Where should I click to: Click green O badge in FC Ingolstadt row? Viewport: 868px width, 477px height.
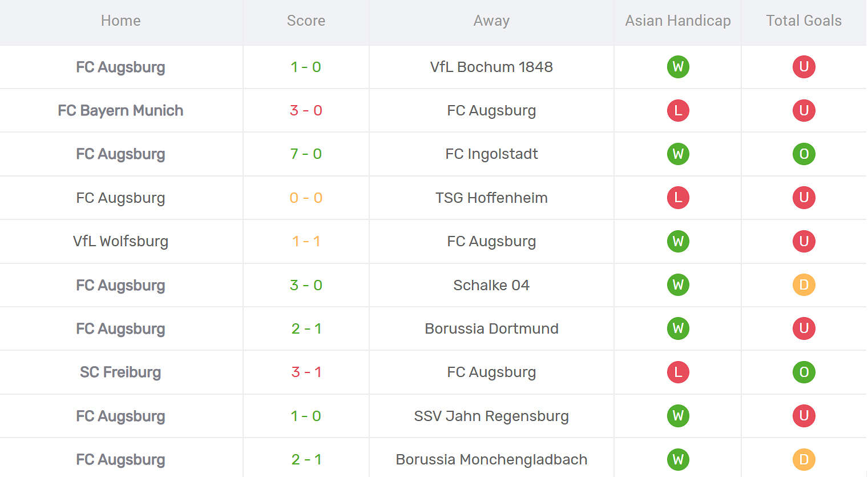click(x=804, y=154)
